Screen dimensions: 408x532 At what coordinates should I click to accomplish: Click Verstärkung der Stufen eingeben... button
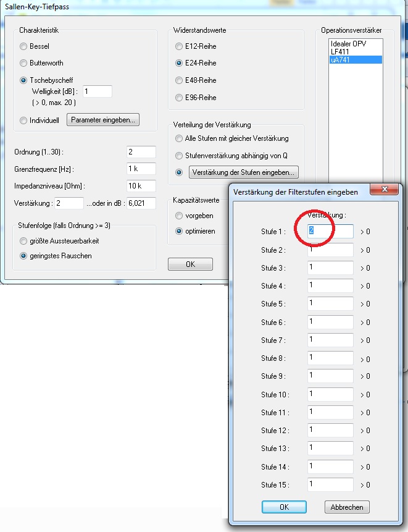pos(244,172)
